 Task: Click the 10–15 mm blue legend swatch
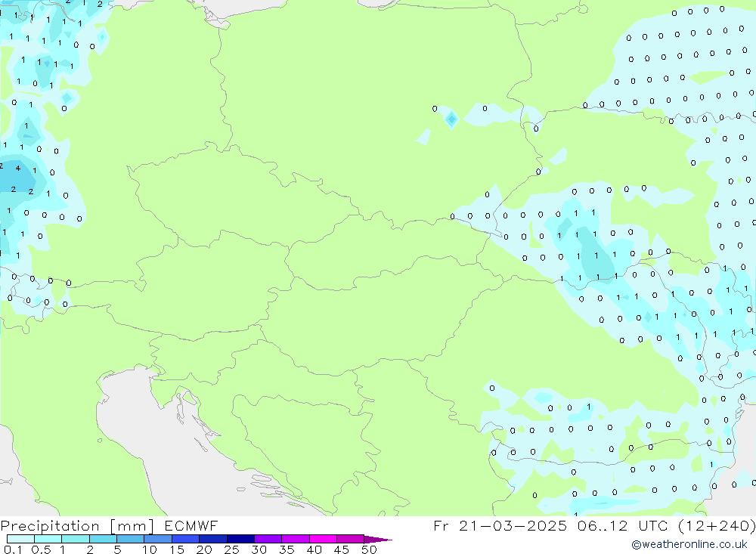click(x=158, y=539)
